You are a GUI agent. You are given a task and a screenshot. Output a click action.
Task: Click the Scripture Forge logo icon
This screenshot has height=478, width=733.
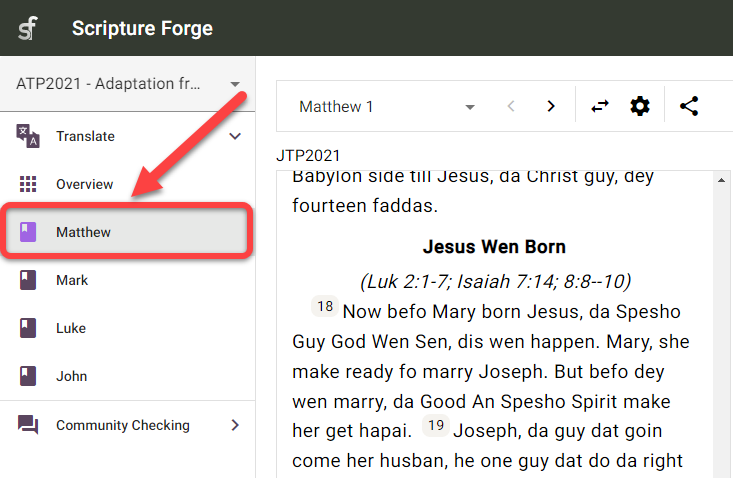click(x=28, y=28)
